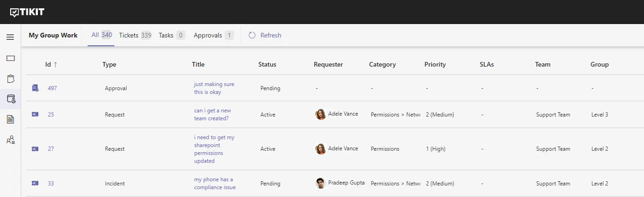The width and height of the screenshot is (644, 197).
Task: Toggle sort arrow next to Id
Action: 55,65
